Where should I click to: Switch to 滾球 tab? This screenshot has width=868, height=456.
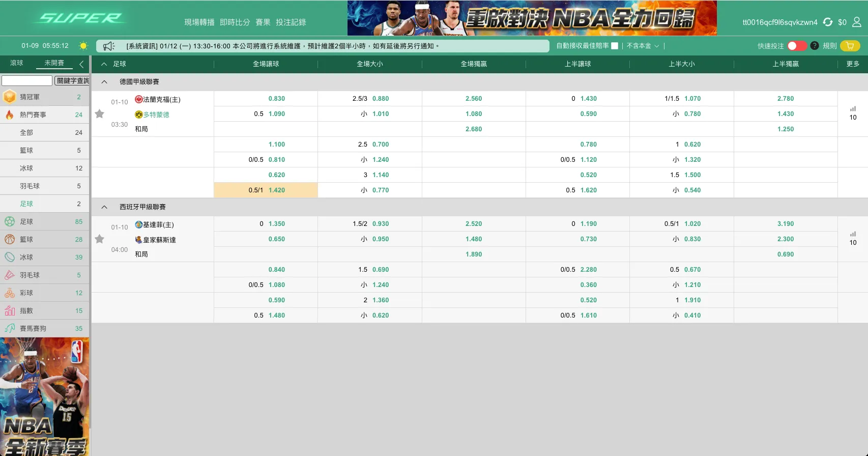(x=17, y=63)
